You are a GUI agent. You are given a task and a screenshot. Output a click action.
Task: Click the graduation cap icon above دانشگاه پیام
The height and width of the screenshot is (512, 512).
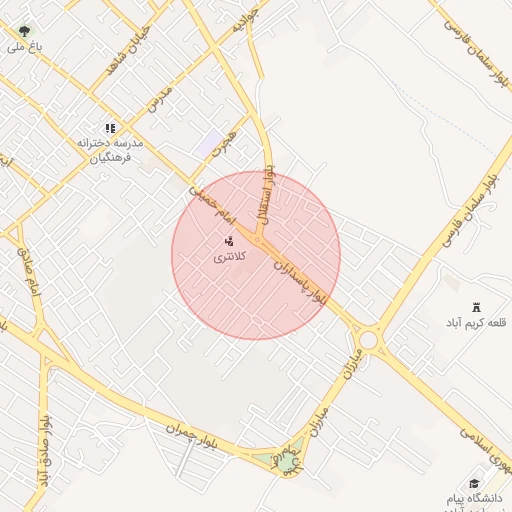coord(474,483)
